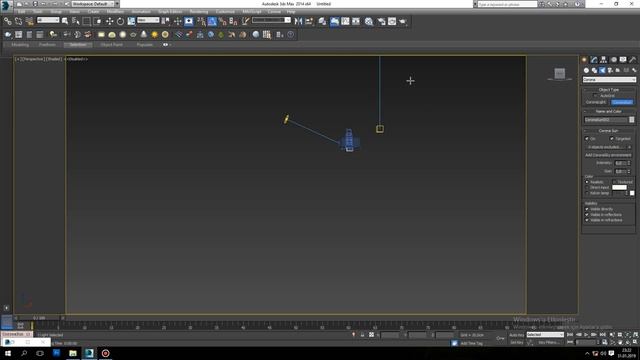
Task: Select the Cameras category icon
Action: [x=610, y=70]
